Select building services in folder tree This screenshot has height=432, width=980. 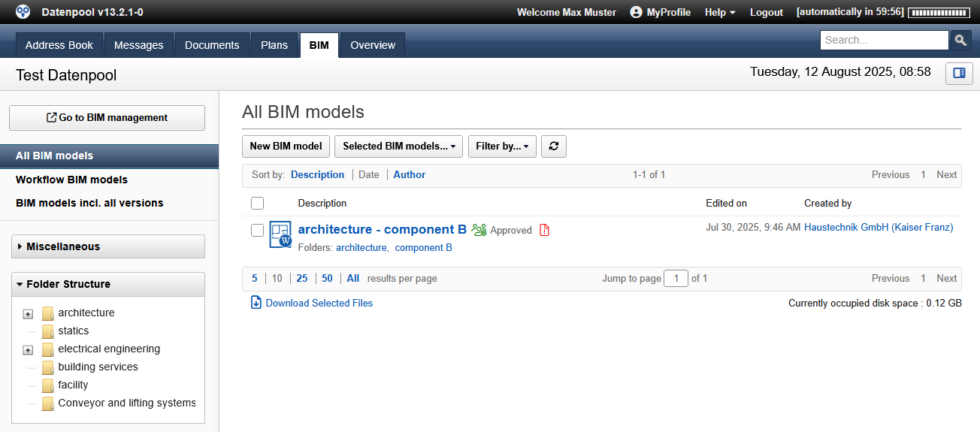pos(98,367)
